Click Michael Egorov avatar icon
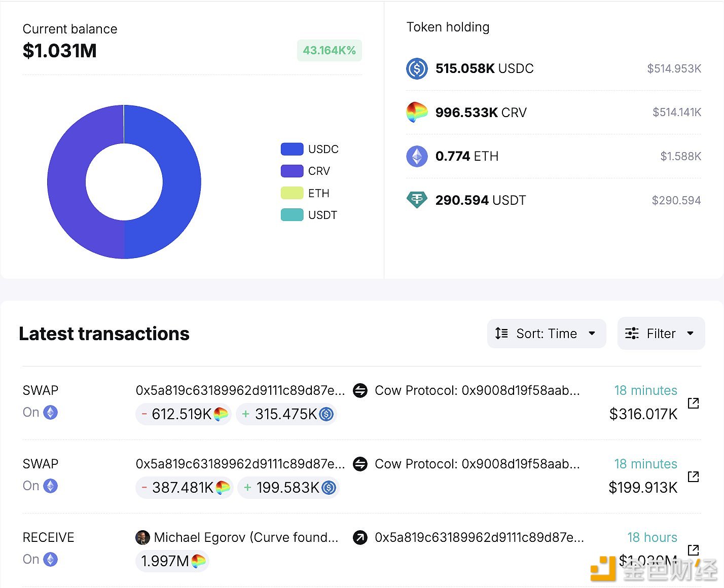 click(143, 537)
